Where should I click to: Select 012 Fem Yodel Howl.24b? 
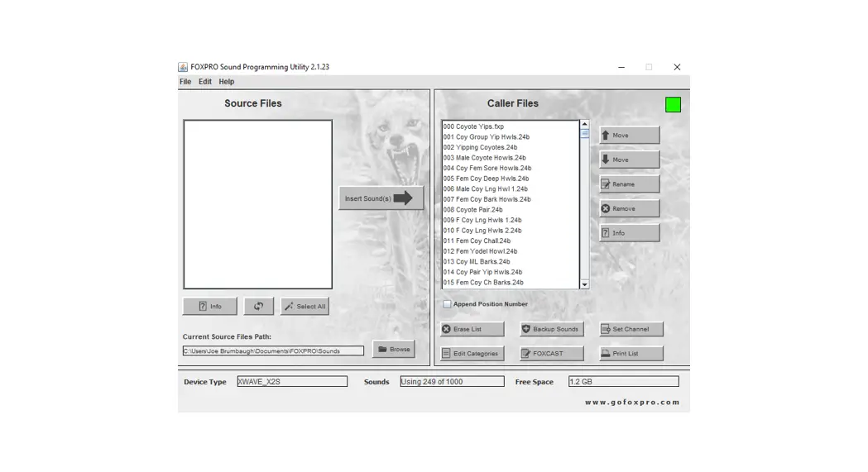pyautogui.click(x=511, y=251)
